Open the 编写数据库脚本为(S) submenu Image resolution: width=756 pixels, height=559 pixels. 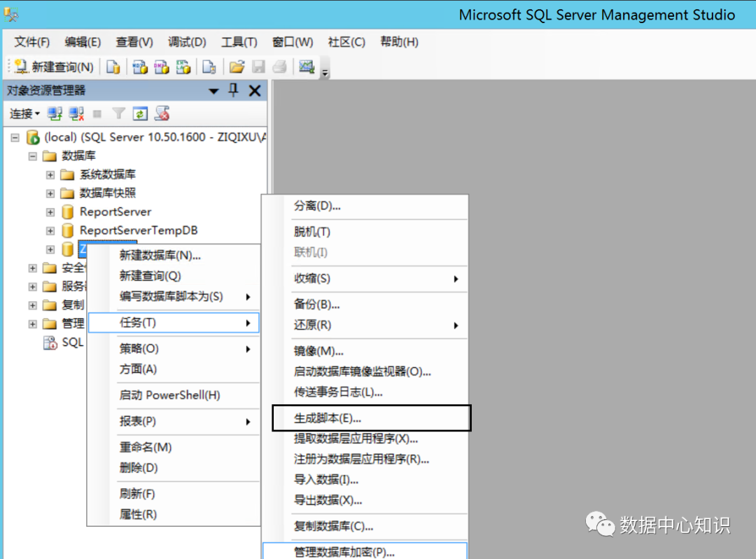coord(174,296)
